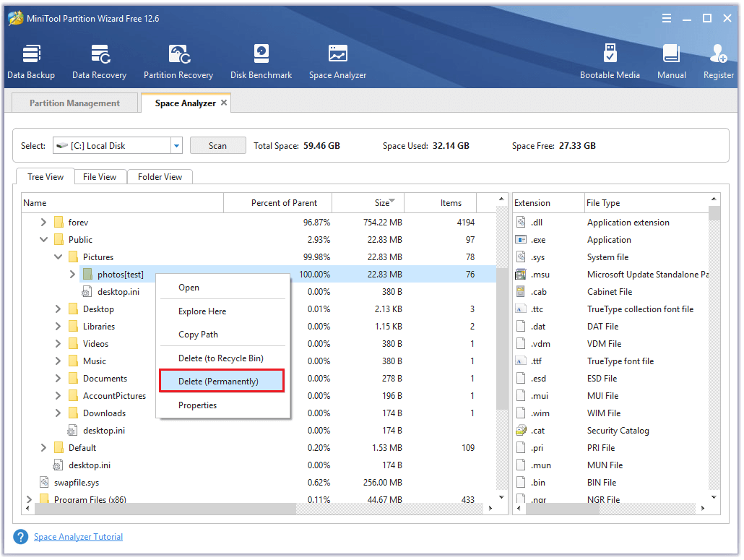The height and width of the screenshot is (560, 744).
Task: Switch to the Partition Management tab
Action: (74, 103)
